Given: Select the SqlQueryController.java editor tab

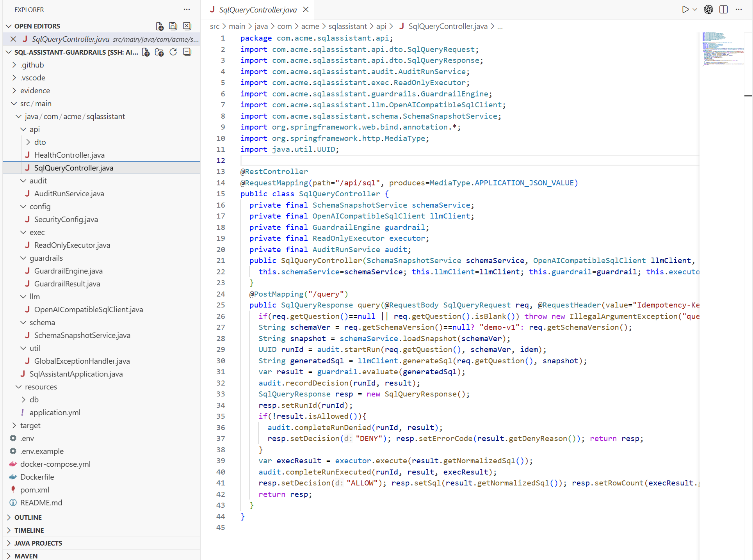Looking at the screenshot, I should point(258,10).
